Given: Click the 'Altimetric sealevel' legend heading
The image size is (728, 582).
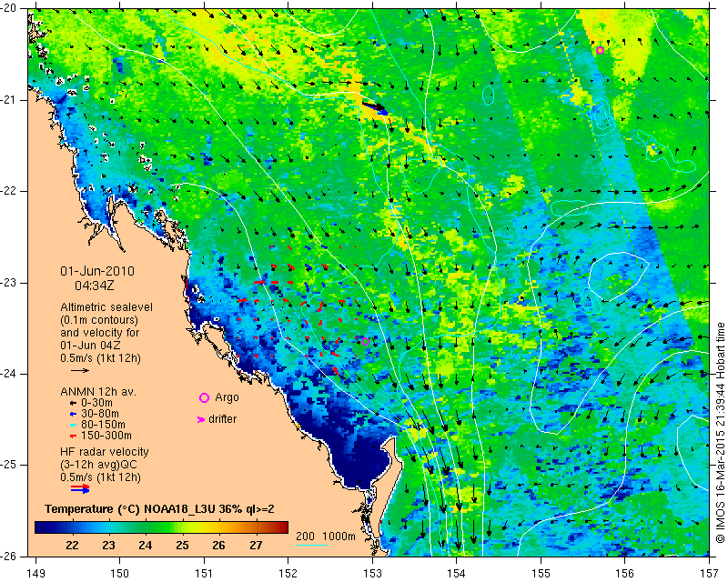Looking at the screenshot, I should 106,307.
